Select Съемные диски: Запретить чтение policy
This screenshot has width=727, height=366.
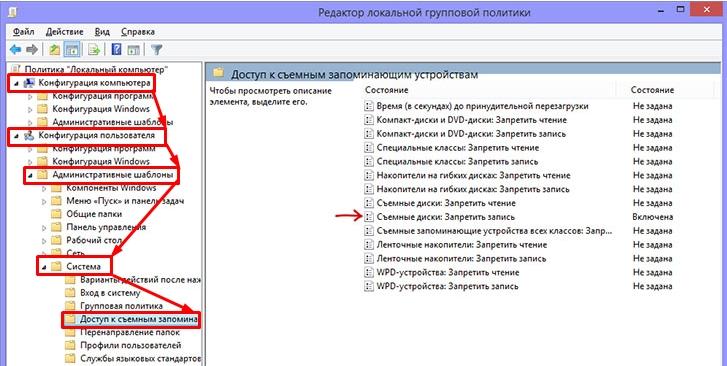446,203
